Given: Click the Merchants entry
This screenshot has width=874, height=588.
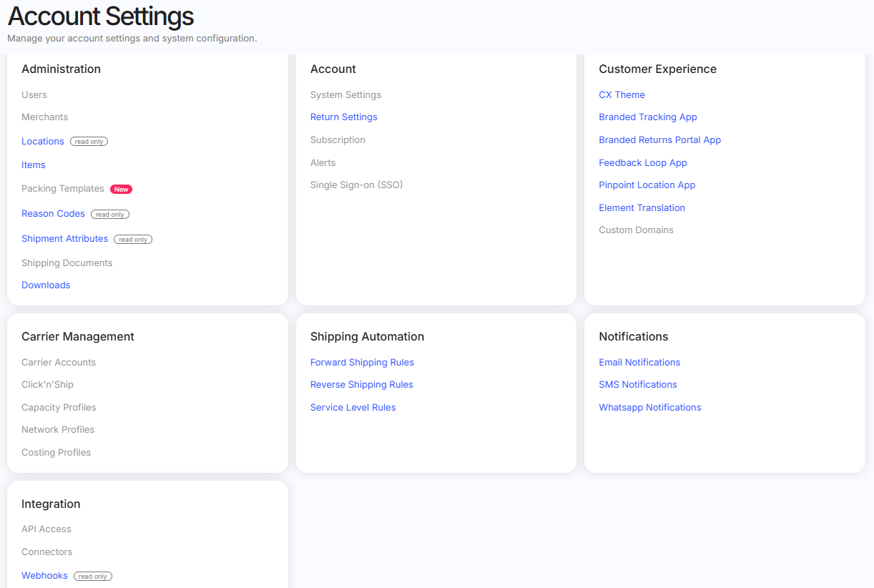Looking at the screenshot, I should [45, 117].
